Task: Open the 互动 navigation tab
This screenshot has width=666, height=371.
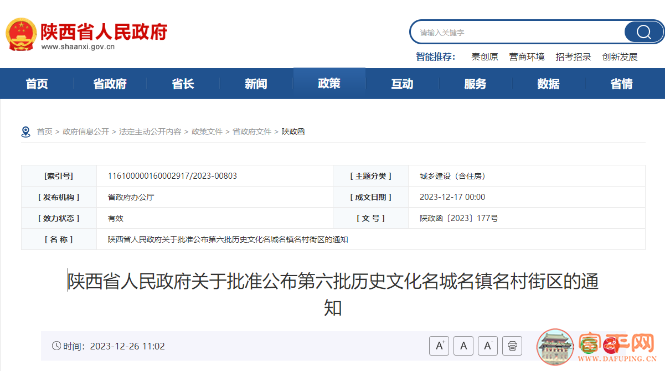Action: [x=402, y=84]
